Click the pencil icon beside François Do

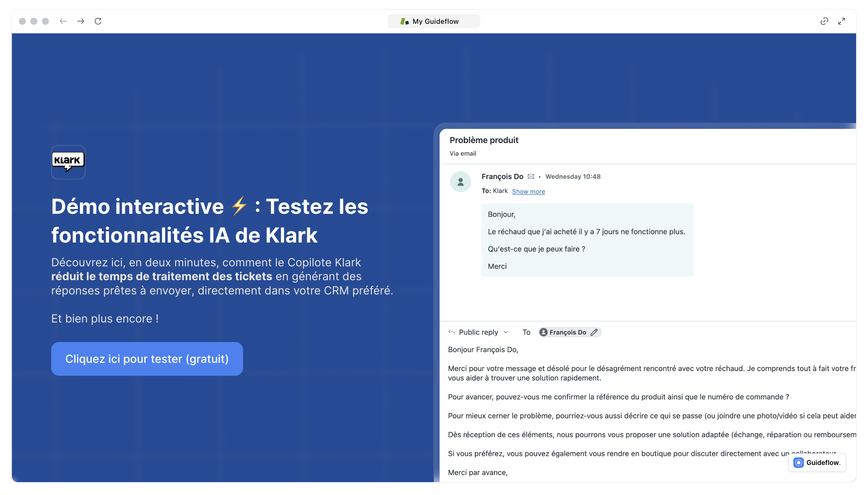click(x=594, y=332)
